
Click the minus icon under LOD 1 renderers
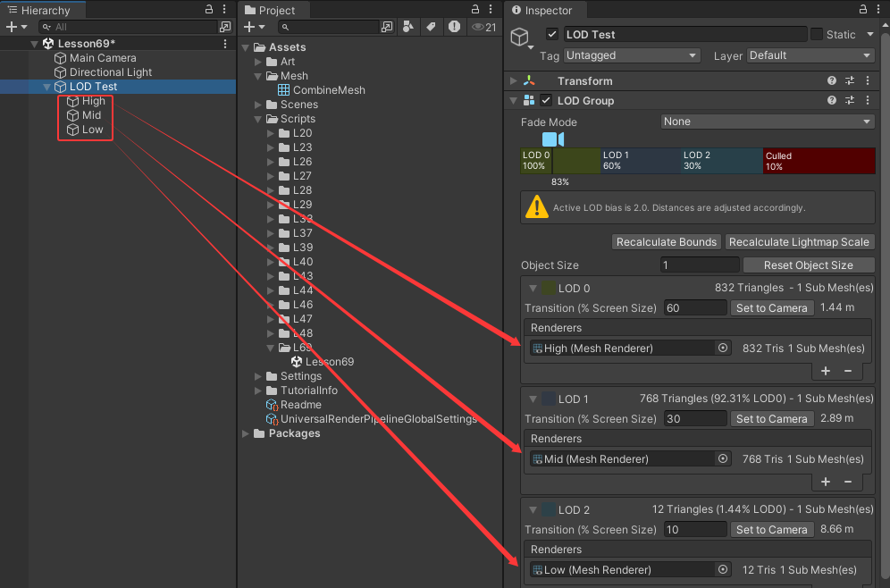pos(848,482)
